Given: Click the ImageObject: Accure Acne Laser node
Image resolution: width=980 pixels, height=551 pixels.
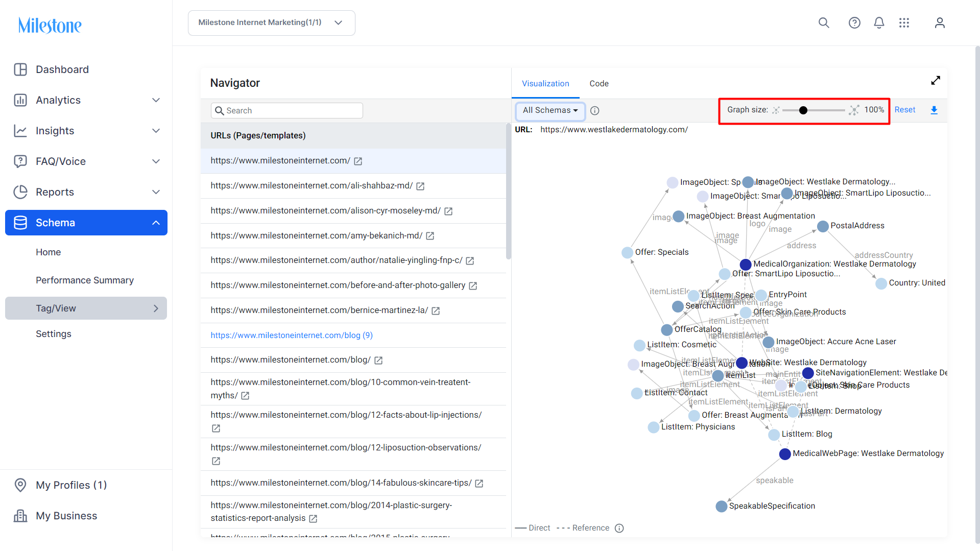Looking at the screenshot, I should tap(769, 342).
